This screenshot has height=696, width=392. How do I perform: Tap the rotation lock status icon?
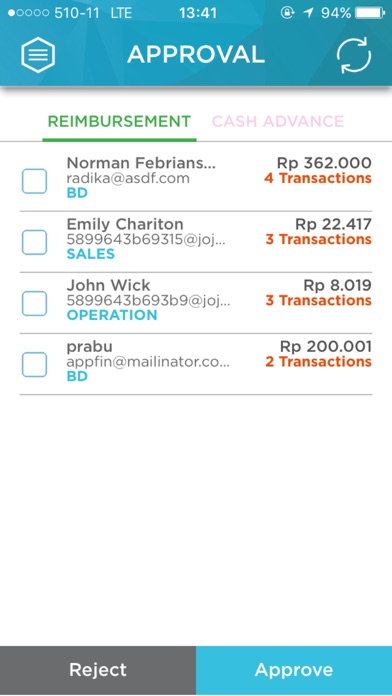click(287, 13)
